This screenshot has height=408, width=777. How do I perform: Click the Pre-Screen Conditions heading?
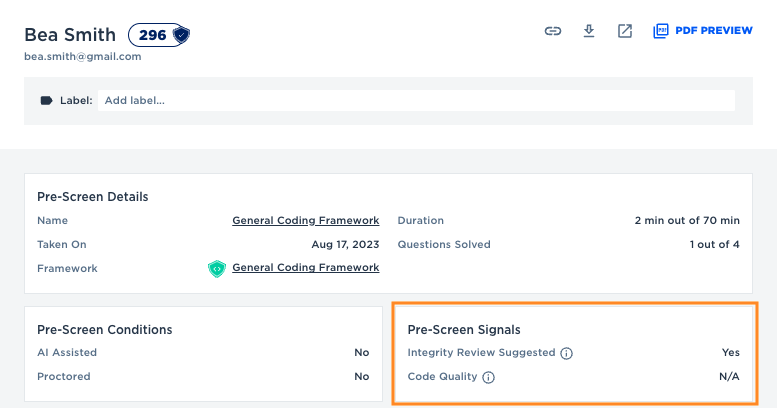point(105,329)
